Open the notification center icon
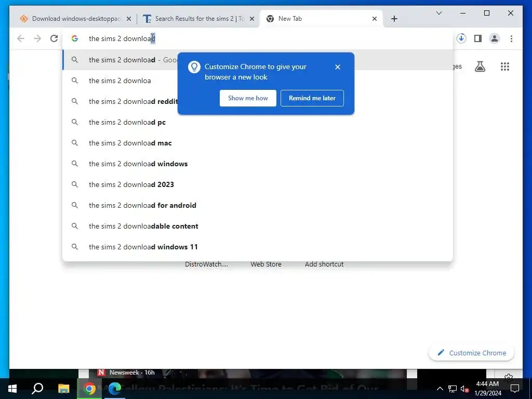This screenshot has width=532, height=399. [x=515, y=389]
